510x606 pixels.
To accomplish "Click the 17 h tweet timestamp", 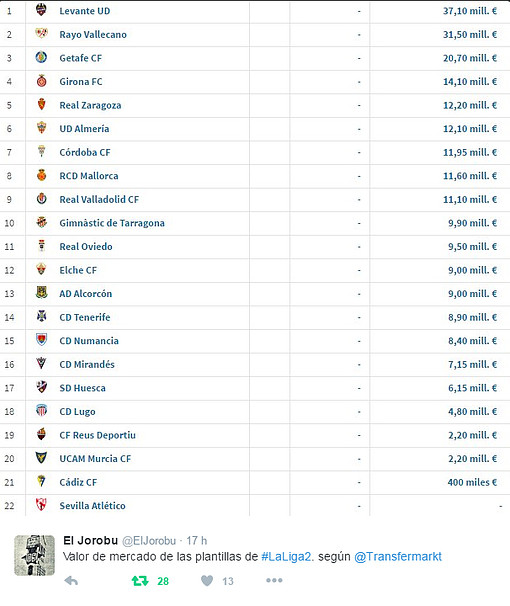I will pos(197,541).
